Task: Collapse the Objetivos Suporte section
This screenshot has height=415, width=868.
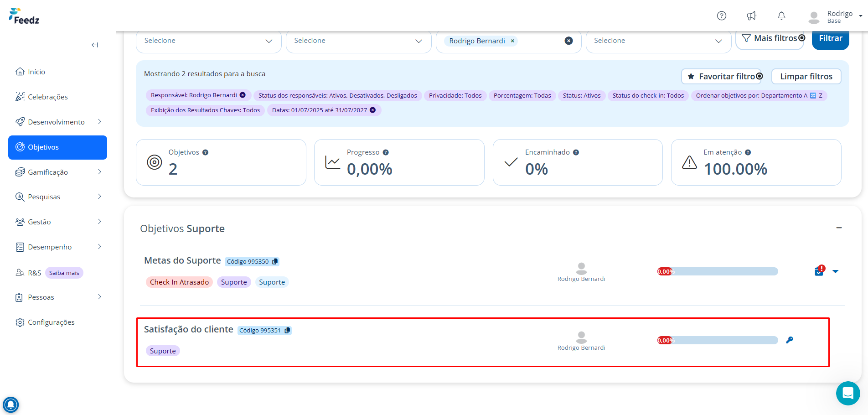Action: 839,228
